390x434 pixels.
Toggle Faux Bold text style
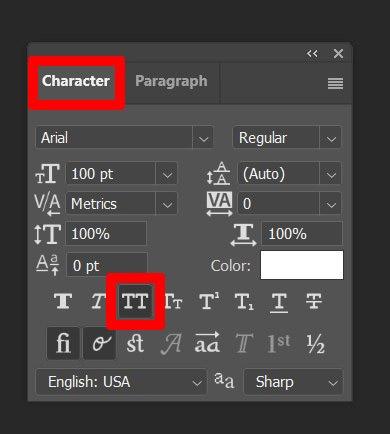pyautogui.click(x=63, y=301)
